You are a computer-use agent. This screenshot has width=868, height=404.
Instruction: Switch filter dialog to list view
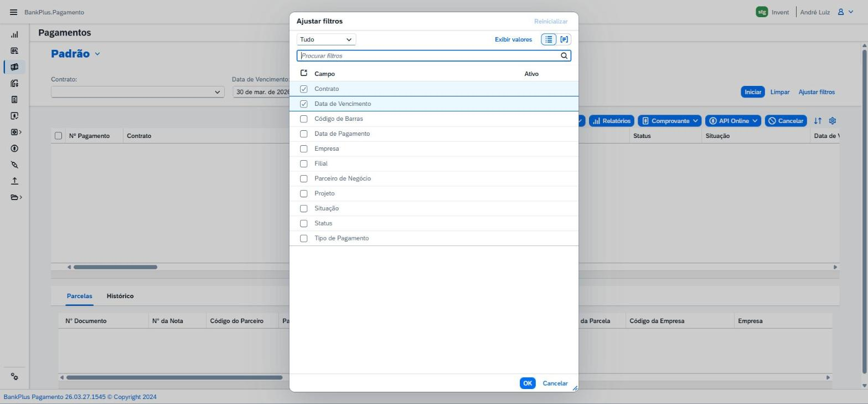549,39
